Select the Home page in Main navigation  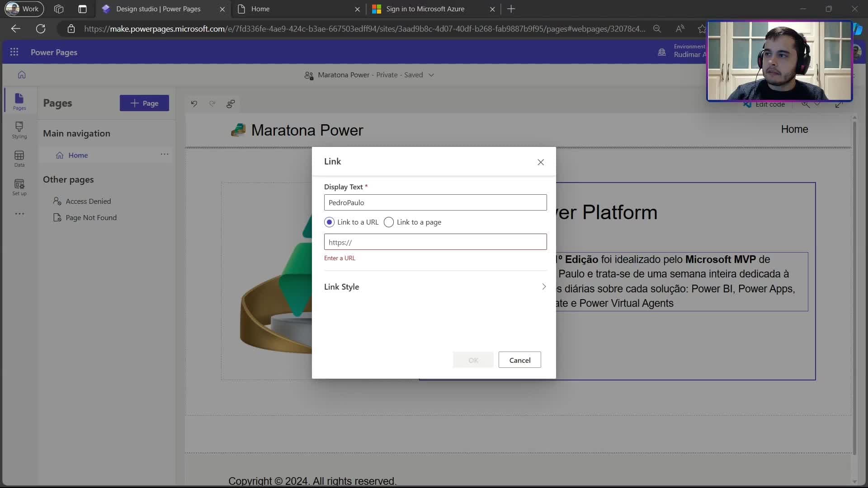point(105,155)
